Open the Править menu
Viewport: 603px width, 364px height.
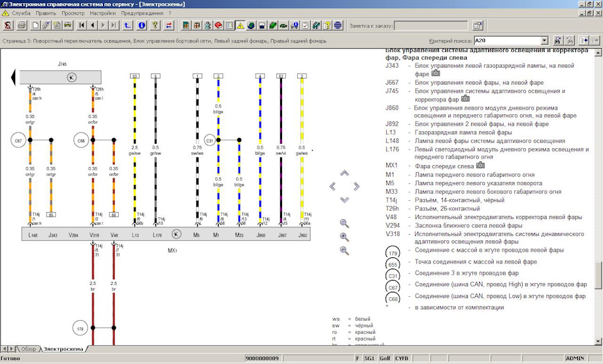(x=46, y=13)
